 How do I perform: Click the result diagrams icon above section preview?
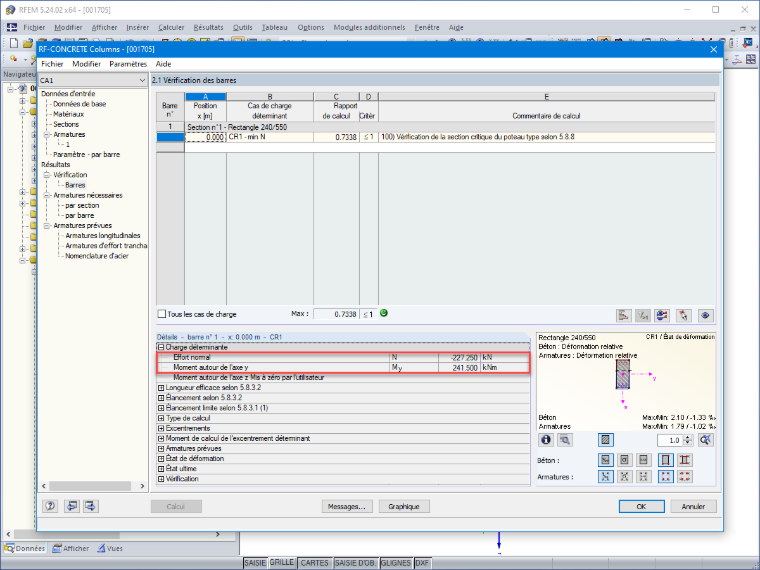click(624, 316)
